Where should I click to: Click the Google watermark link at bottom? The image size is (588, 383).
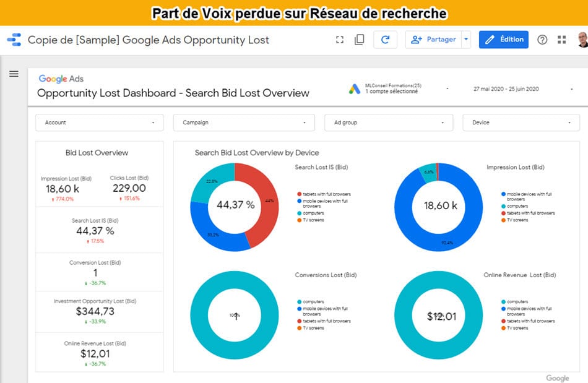[x=557, y=378]
